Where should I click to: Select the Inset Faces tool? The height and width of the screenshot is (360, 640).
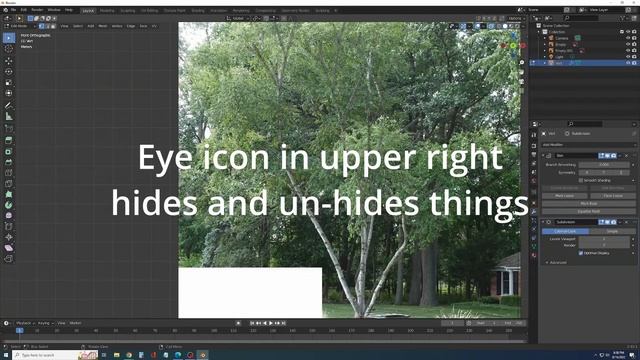coord(9,151)
